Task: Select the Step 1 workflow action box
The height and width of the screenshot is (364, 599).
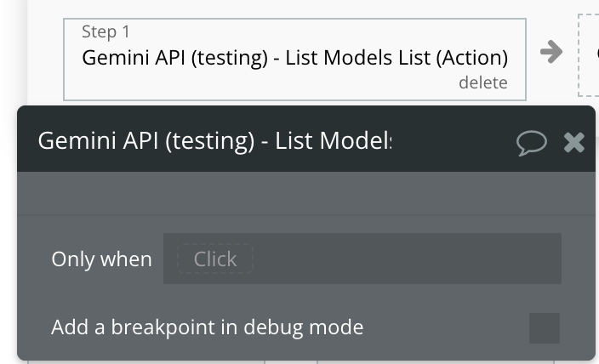Action: coord(255,77)
